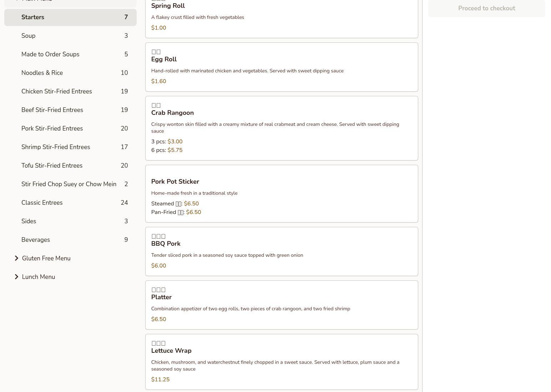Open Beef Stir-Fried Entrees category
Viewport: 551px width, 392px height.
[x=70, y=110]
